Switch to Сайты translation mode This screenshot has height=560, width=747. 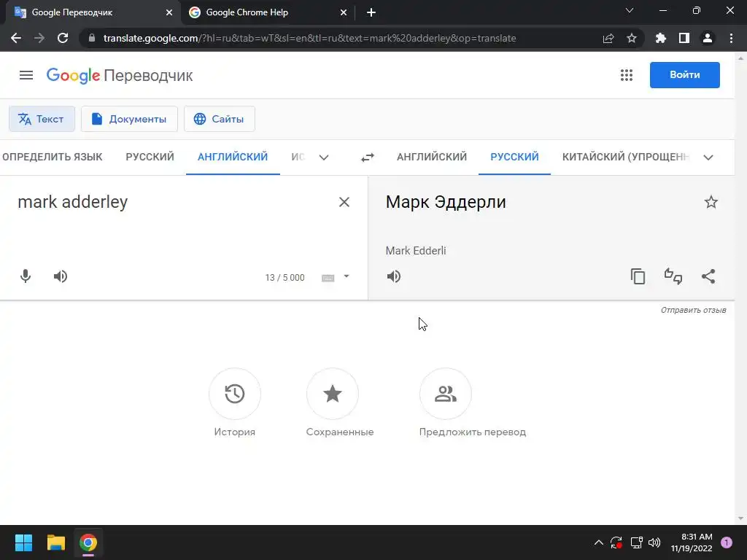(x=219, y=119)
